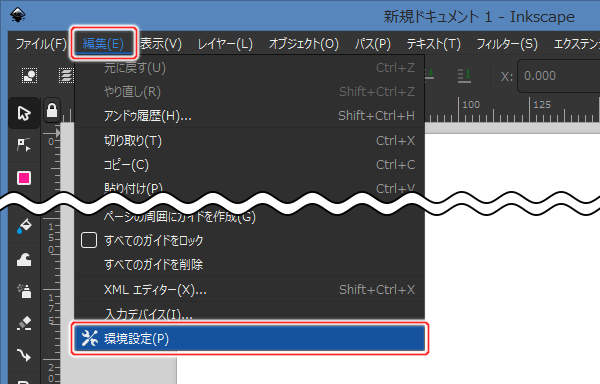Select the Connector tool
The image size is (600, 384).
[x=24, y=355]
